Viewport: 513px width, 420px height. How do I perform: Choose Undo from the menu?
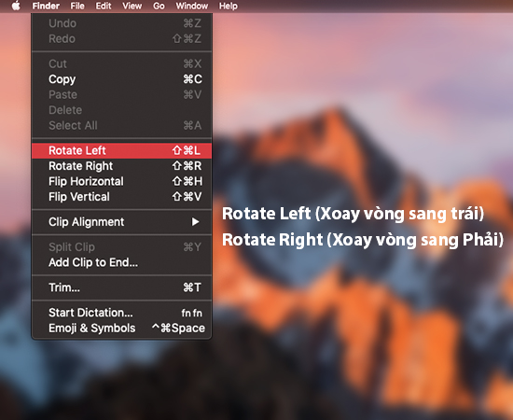pyautogui.click(x=121, y=23)
